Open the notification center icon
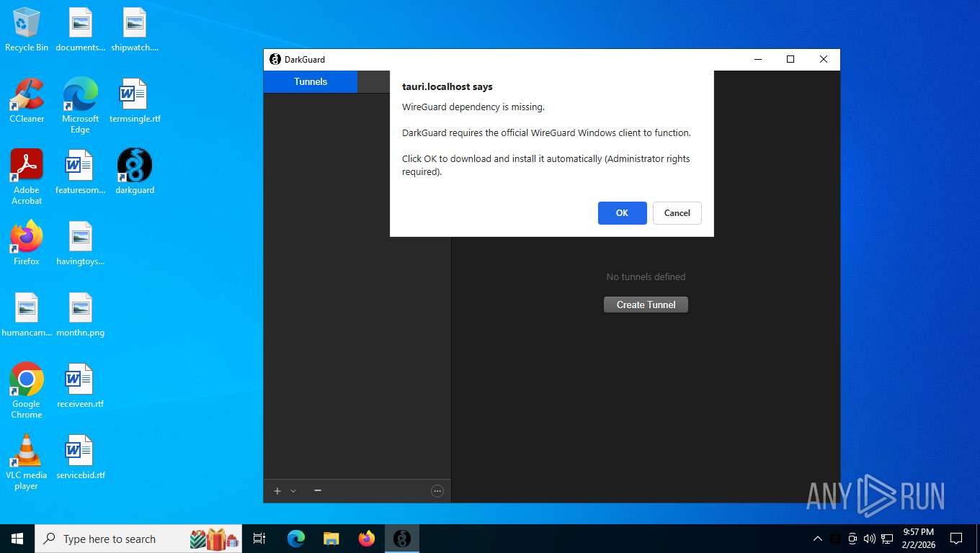 (956, 539)
